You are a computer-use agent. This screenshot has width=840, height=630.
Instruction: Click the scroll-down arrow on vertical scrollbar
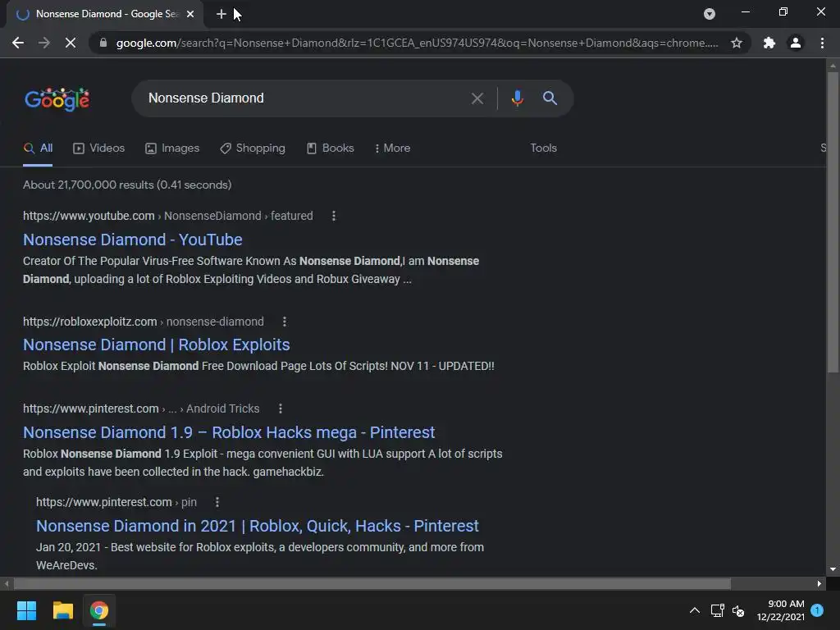click(833, 569)
